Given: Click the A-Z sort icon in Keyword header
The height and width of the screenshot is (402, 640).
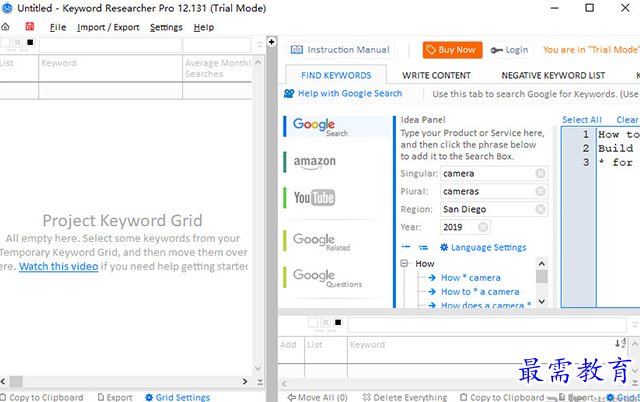Looking at the screenshot, I should tap(620, 344).
